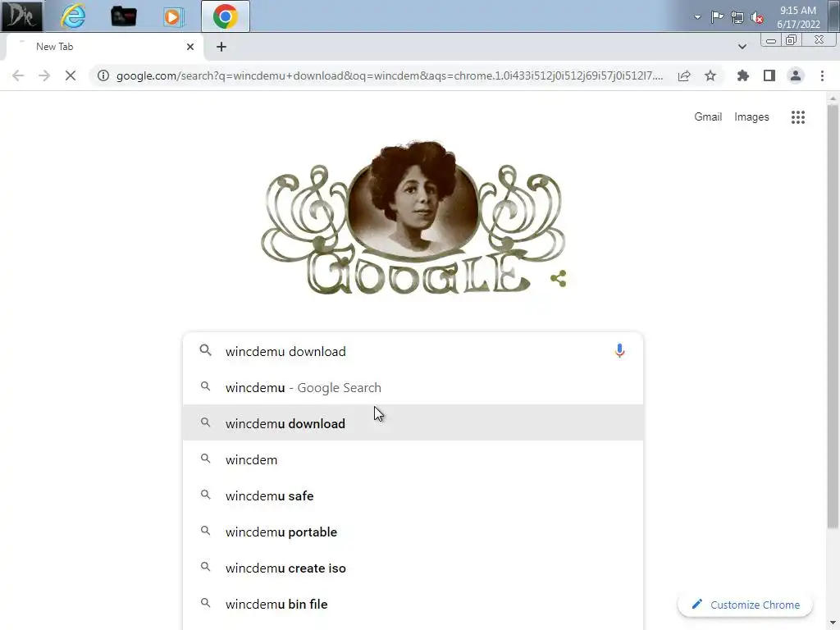
Task: Stop loading the page
Action: 71,75
